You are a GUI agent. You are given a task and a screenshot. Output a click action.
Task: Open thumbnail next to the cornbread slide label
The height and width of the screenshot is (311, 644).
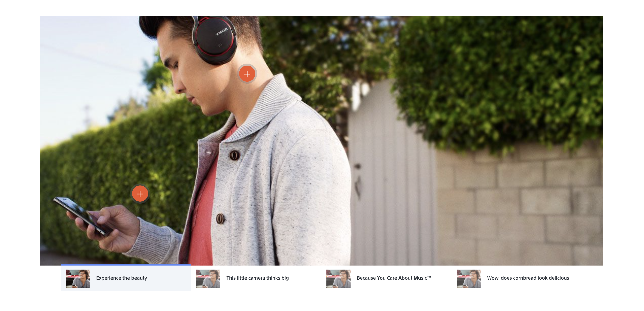469,279
